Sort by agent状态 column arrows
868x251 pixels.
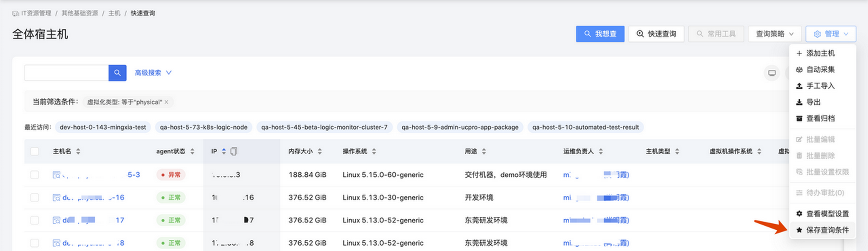tap(193, 152)
